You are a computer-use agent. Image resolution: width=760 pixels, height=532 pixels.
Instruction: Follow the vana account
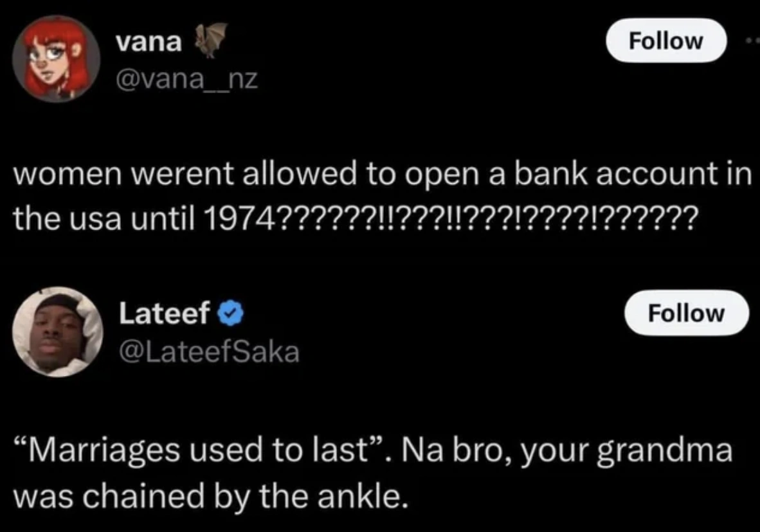click(665, 40)
